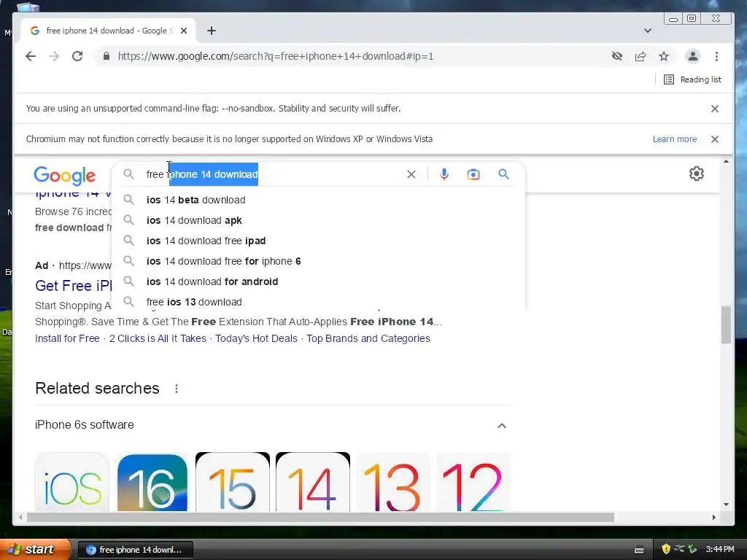Search by image with camera icon
The image size is (747, 560).
point(473,174)
